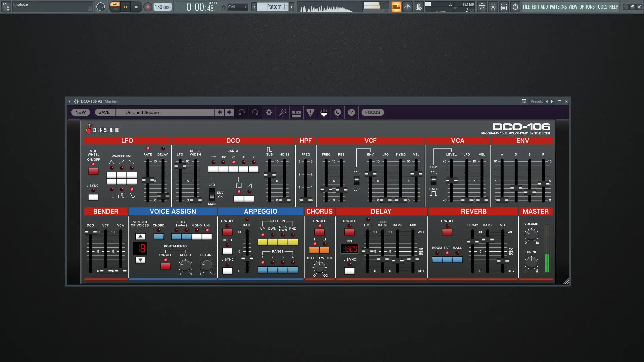
Task: Click the FOCUS button
Action: pyautogui.click(x=372, y=112)
